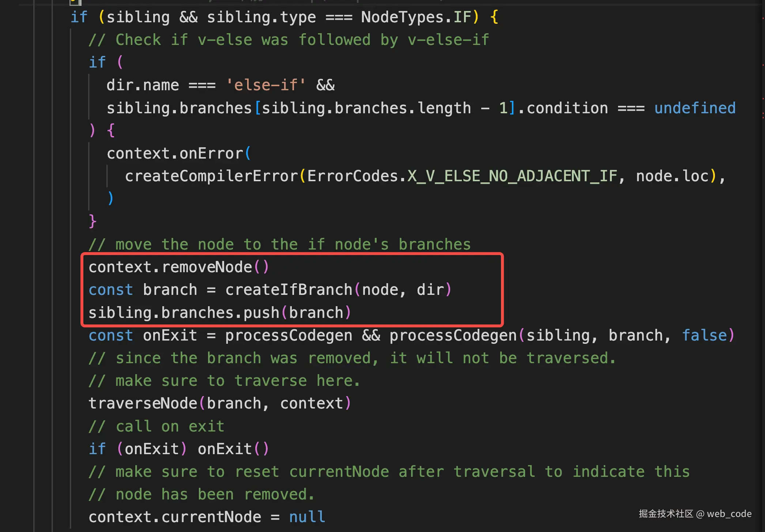765x532 pixels.
Task: Click the undefined keyword
Action: [695, 108]
